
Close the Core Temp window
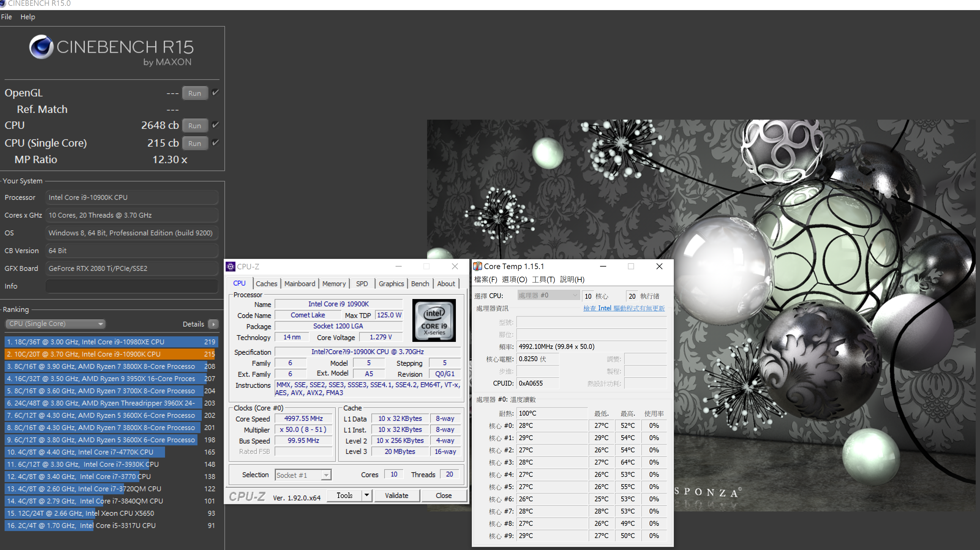(659, 266)
